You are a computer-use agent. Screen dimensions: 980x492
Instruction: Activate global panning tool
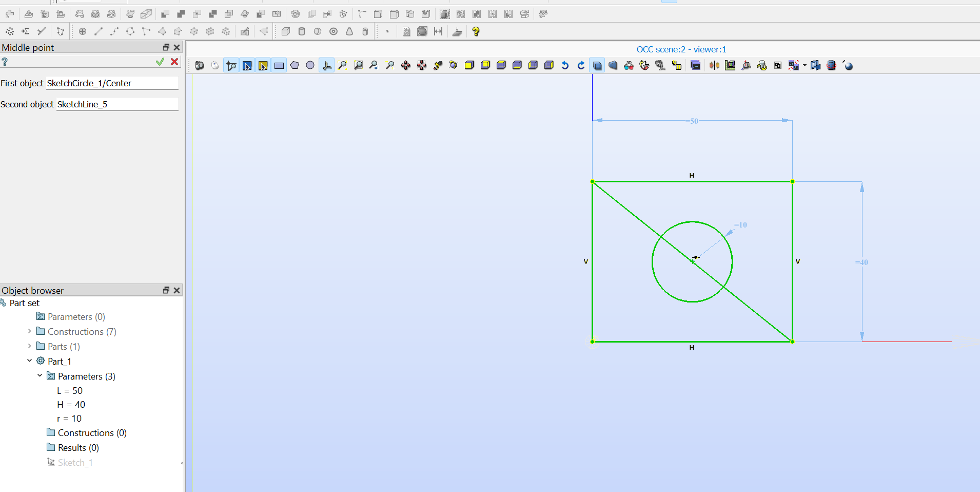coord(422,65)
